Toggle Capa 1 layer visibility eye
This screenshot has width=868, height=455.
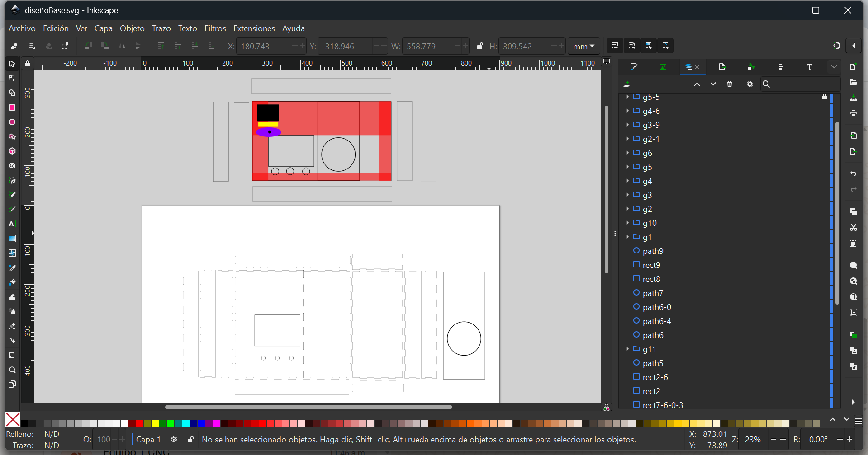tap(174, 439)
